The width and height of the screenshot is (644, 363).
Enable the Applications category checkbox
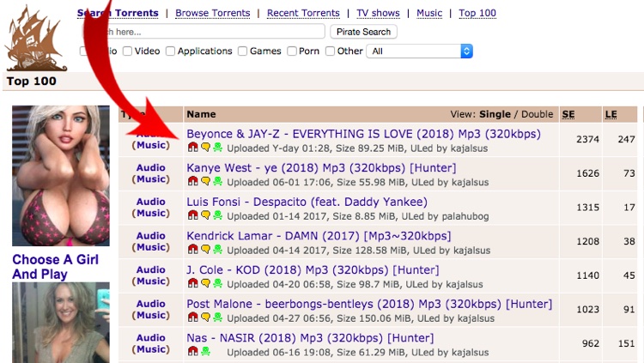click(170, 51)
